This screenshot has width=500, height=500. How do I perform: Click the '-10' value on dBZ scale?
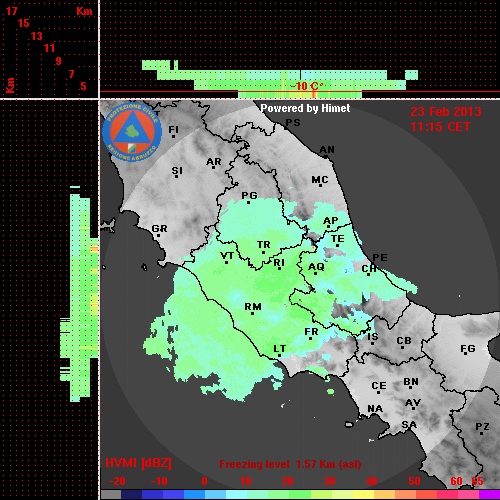click(159, 481)
